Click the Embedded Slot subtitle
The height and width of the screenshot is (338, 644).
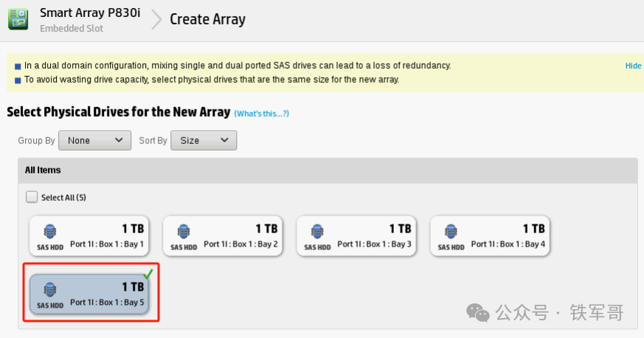click(72, 28)
